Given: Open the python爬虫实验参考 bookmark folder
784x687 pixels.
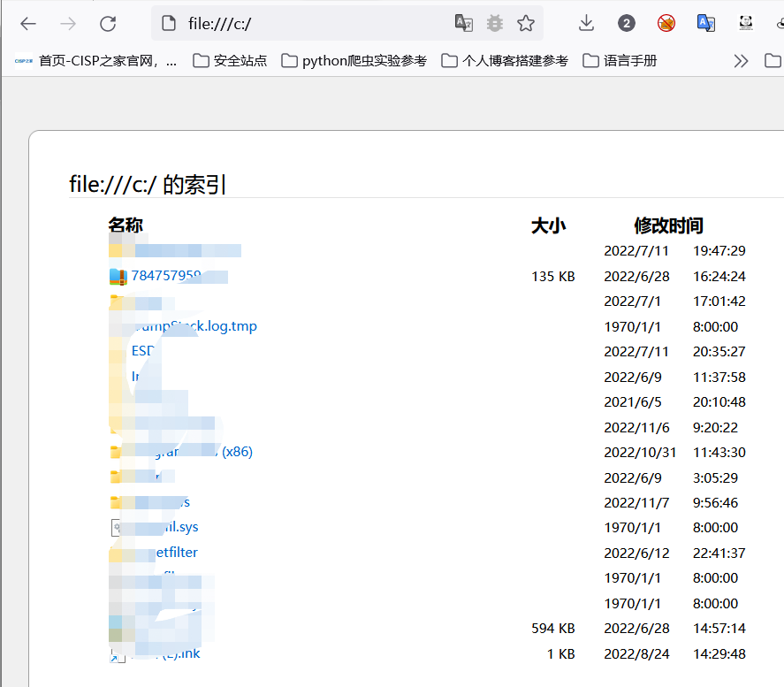Looking at the screenshot, I should (x=354, y=61).
